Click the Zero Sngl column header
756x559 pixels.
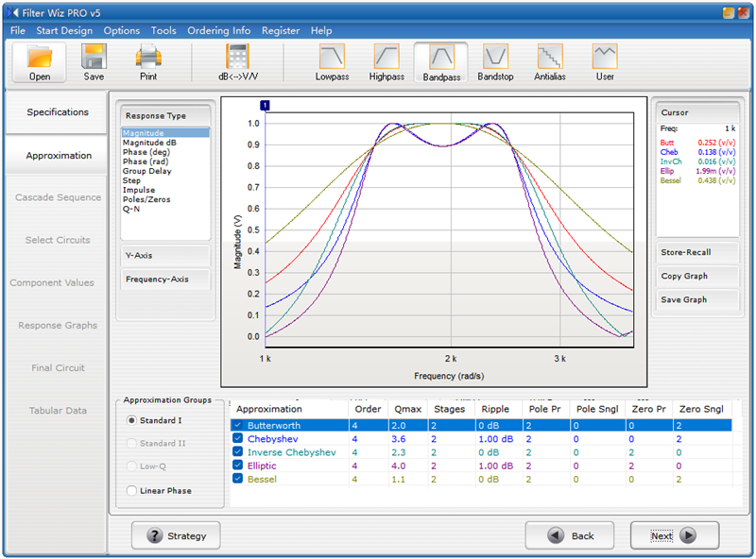click(701, 409)
